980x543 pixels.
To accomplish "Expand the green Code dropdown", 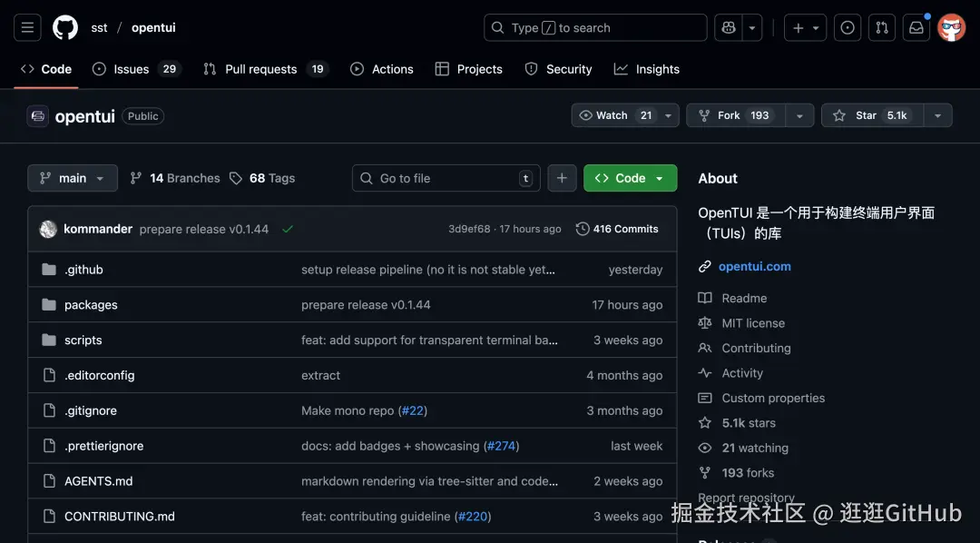I will (x=630, y=178).
